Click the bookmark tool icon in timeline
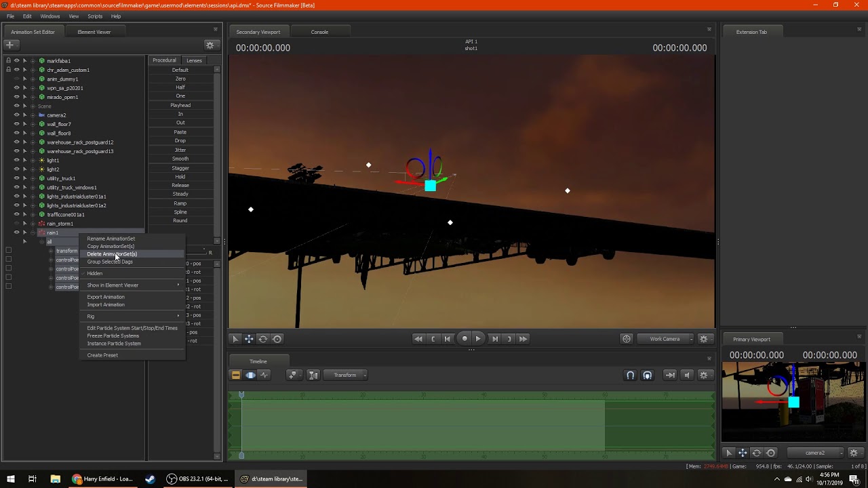 [293, 375]
